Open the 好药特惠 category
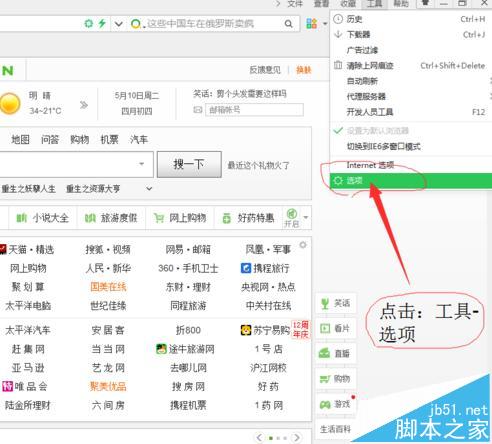Viewport: 492px width, 444px height. point(248,218)
